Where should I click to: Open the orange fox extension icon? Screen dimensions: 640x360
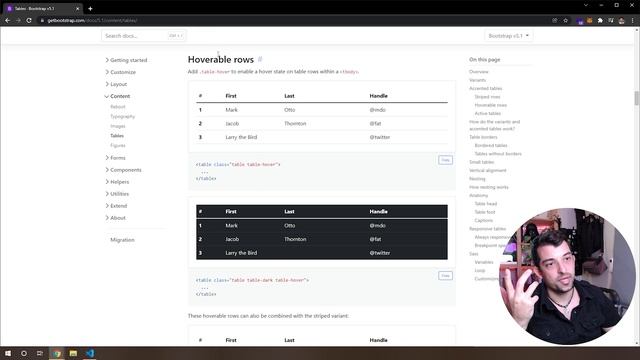[590, 20]
